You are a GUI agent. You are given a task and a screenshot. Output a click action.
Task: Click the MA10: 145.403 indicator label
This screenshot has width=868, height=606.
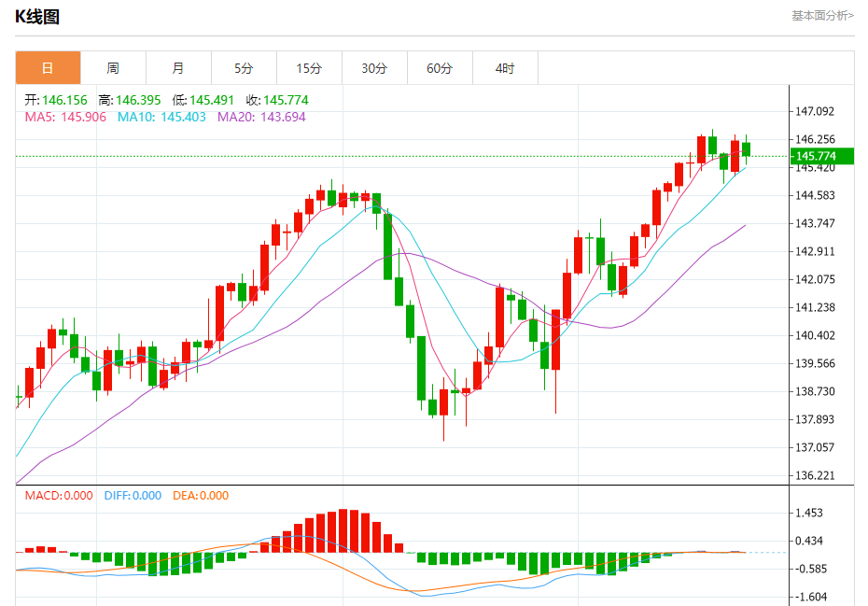pyautogui.click(x=161, y=117)
